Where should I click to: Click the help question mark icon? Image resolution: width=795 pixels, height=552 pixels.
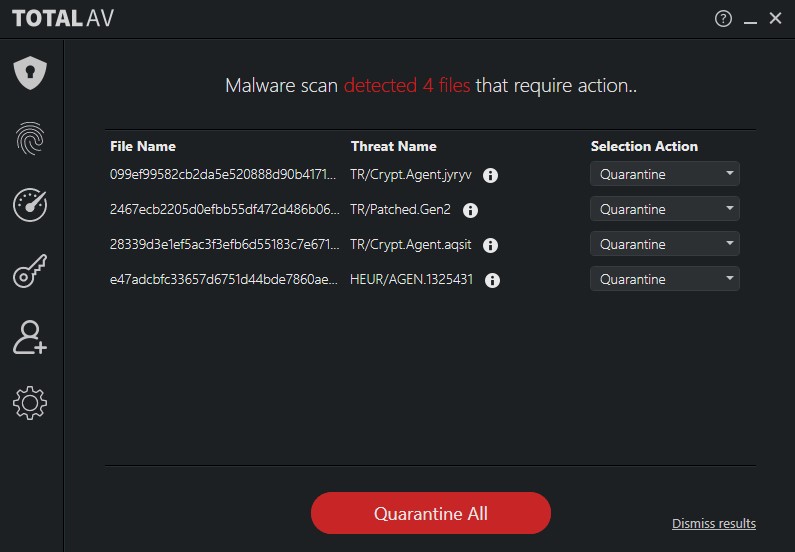[x=723, y=19]
